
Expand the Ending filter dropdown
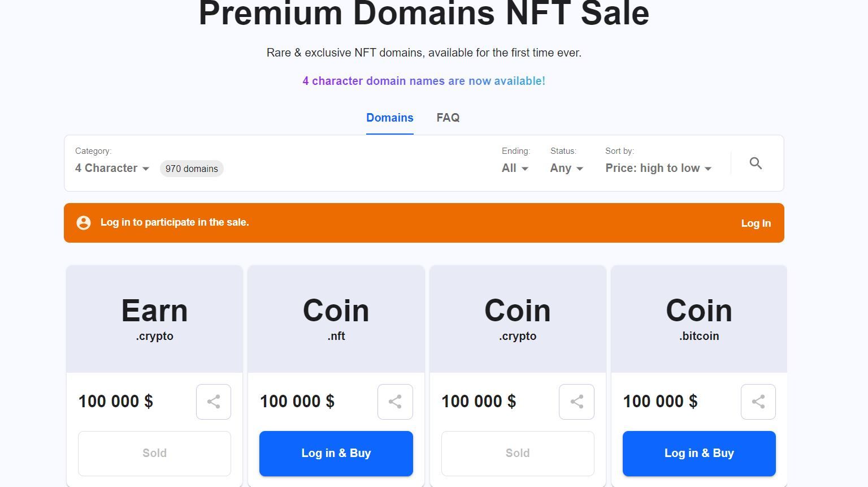coord(515,169)
